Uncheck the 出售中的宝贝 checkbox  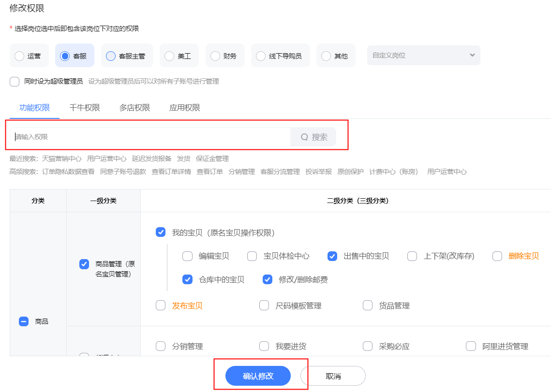pos(332,256)
